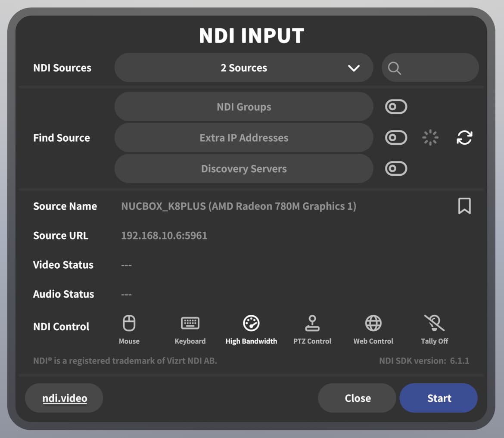
Task: Bookmark the current source name
Action: tap(464, 206)
